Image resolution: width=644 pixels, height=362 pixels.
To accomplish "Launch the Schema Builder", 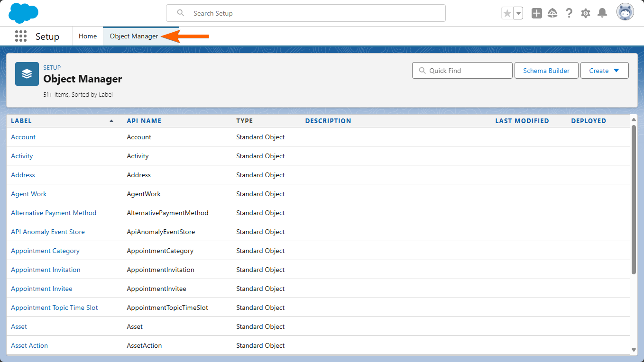I will tap(546, 71).
